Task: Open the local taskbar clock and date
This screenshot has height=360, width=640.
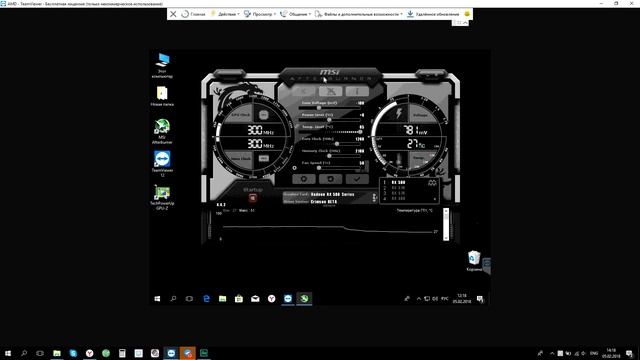Action: point(611,353)
